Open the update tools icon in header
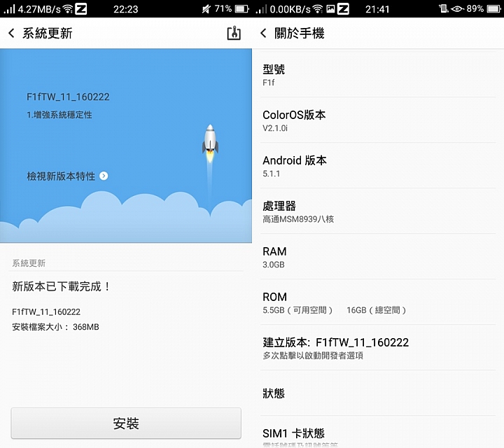This screenshot has width=504, height=448. 234,33
